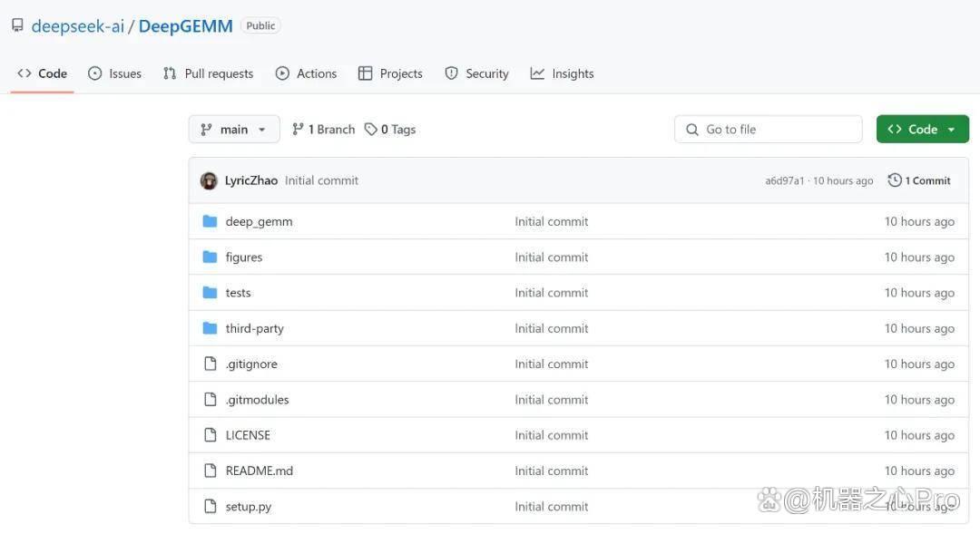The width and height of the screenshot is (980, 534).
Task: Click the tests folder icon
Action: pyautogui.click(x=210, y=292)
